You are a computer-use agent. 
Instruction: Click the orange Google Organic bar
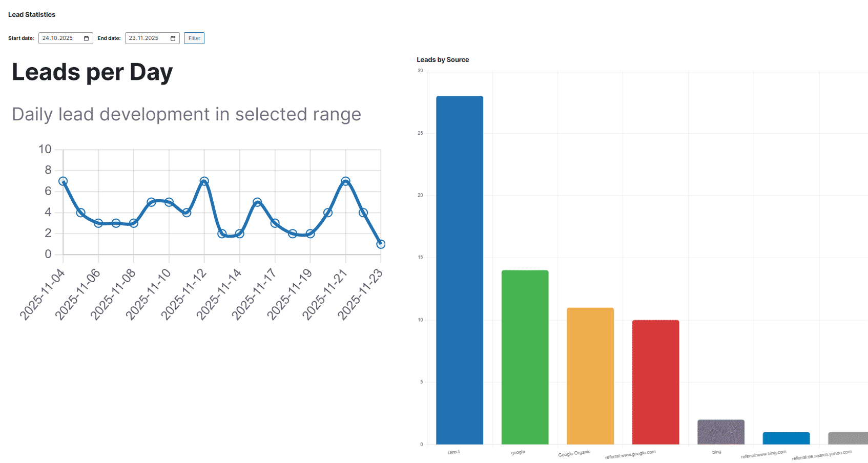coord(590,375)
